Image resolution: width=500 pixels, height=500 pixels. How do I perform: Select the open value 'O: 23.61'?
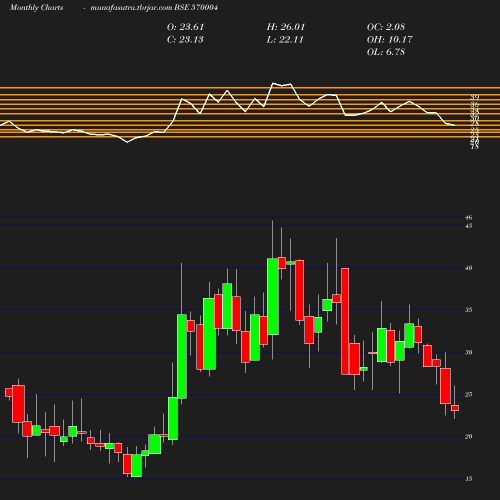coord(185,27)
